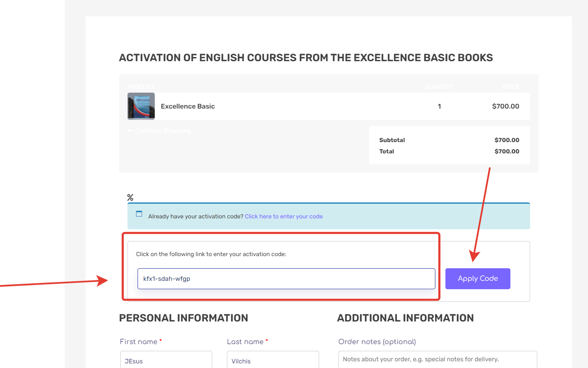This screenshot has width=588, height=368.
Task: Click the Last name text field
Action: [x=273, y=360]
